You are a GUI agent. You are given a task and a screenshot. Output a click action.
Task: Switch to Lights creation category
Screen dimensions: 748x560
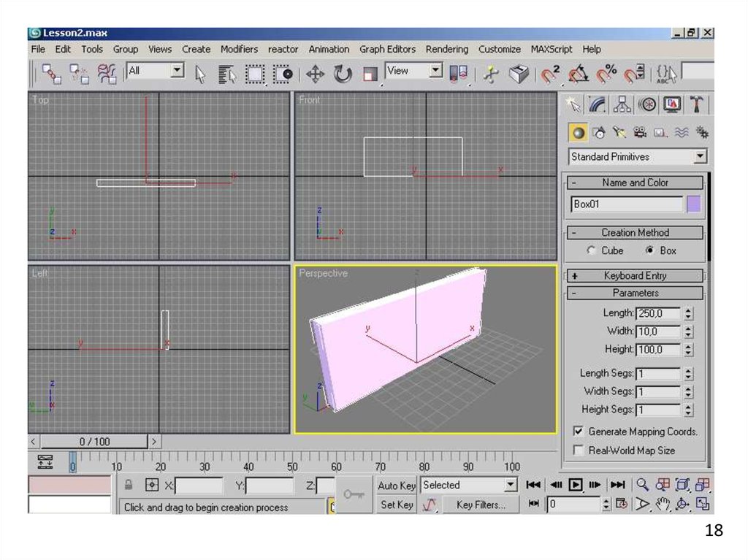pos(599,133)
